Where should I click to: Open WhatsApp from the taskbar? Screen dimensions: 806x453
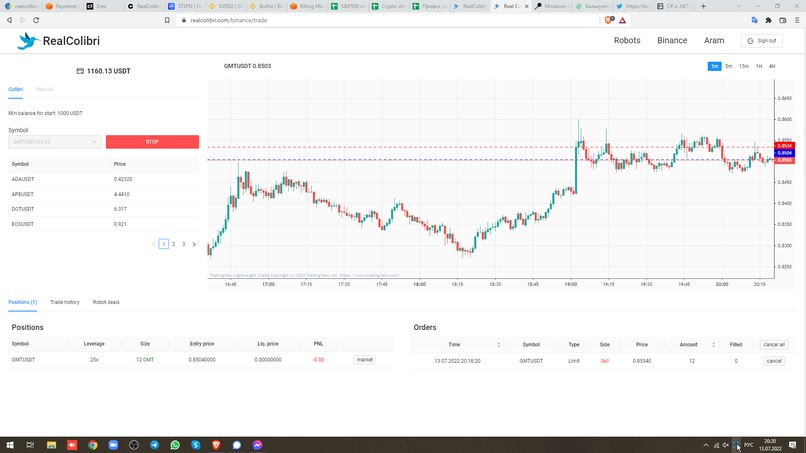pyautogui.click(x=175, y=445)
